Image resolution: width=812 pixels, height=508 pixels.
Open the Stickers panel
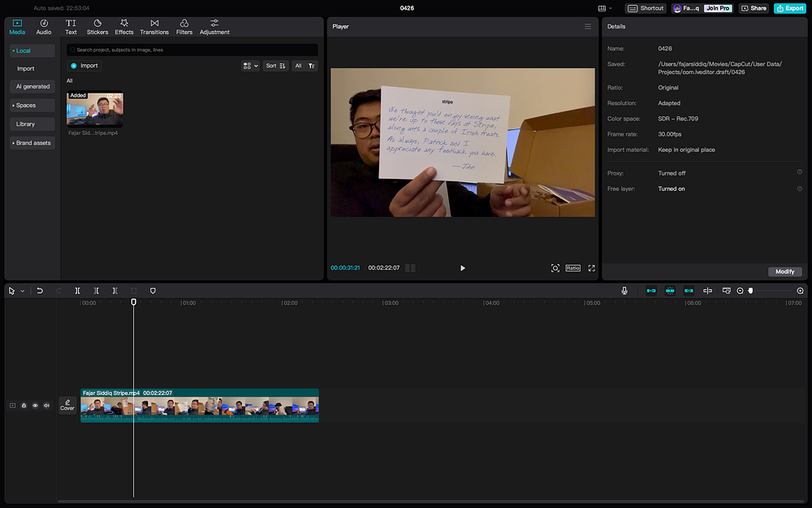97,26
